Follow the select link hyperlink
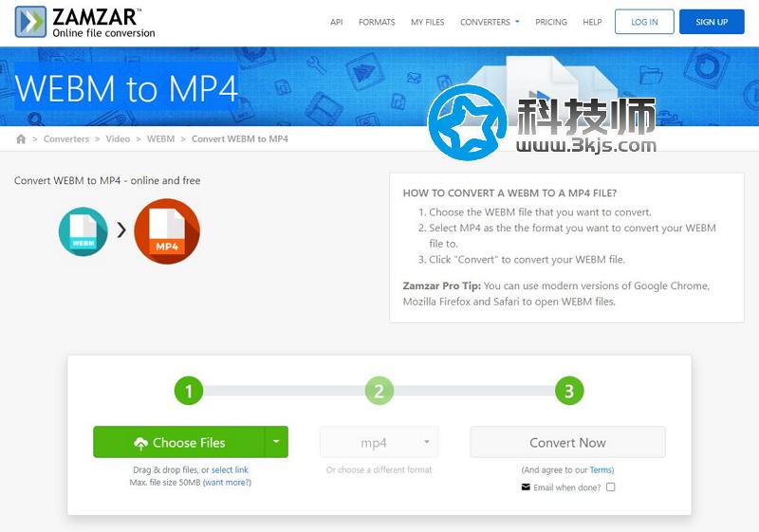The image size is (759, 532). [x=230, y=469]
